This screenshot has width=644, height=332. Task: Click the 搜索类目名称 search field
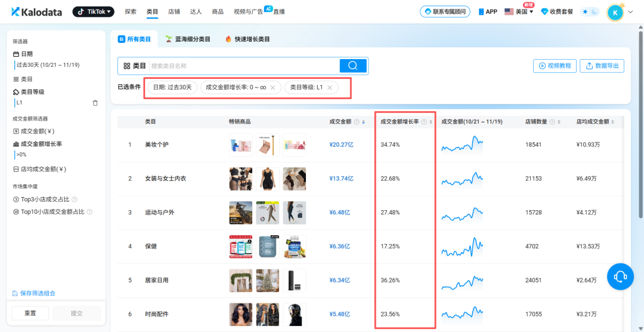(244, 66)
